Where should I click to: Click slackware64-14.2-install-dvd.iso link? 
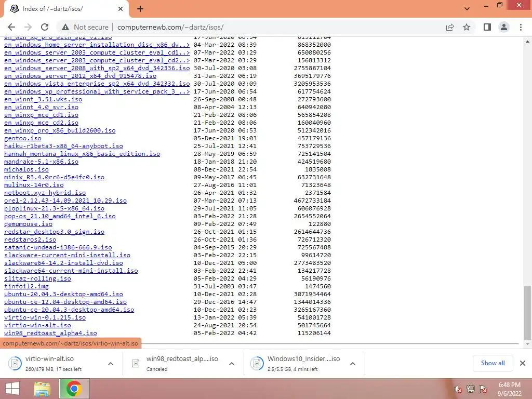click(x=63, y=263)
